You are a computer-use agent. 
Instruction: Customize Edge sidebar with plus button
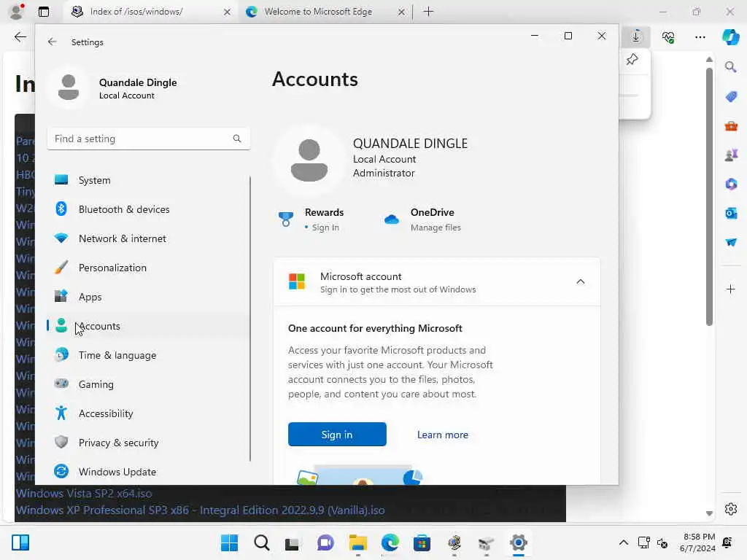tap(731, 289)
